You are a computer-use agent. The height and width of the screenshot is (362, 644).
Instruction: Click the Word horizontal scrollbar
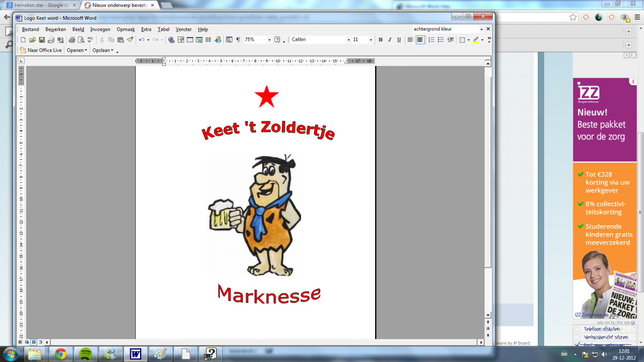[x=263, y=342]
